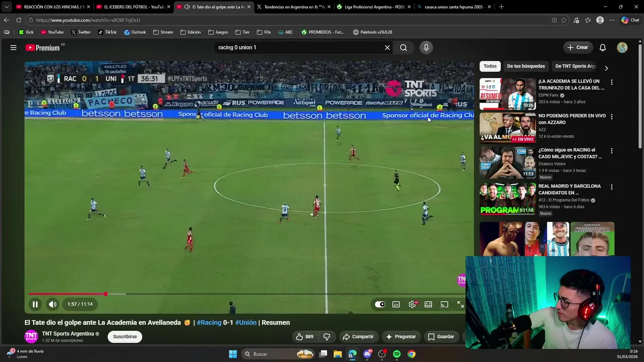Open YouTube notifications bell

tap(603, 47)
